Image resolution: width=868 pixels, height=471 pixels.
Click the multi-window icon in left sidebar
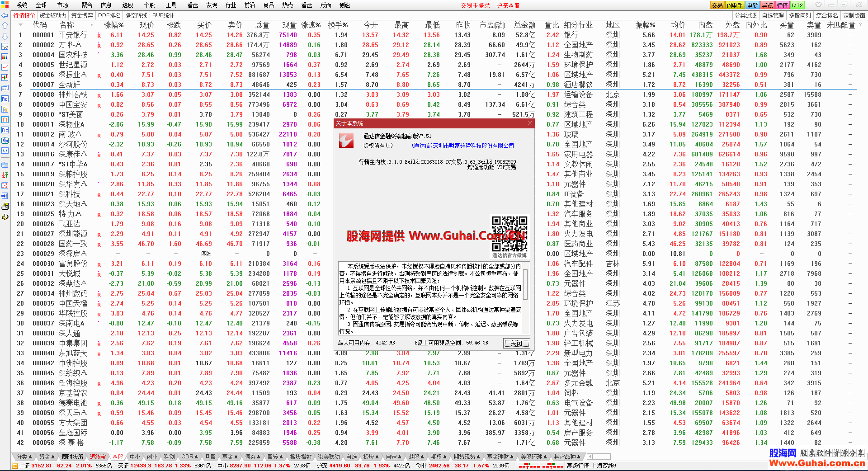(5, 88)
